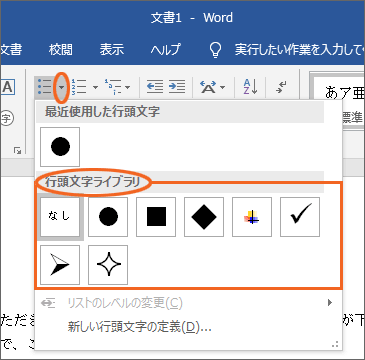Image resolution: width=365 pixels, height=360 pixels.
Task: Expand the リストのレベルの変更 submenu arrow
Action: (x=330, y=303)
